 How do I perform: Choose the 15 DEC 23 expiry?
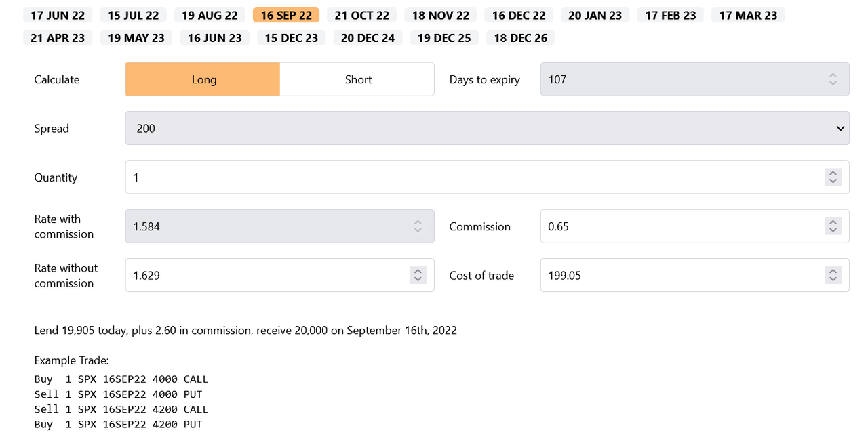tap(291, 38)
